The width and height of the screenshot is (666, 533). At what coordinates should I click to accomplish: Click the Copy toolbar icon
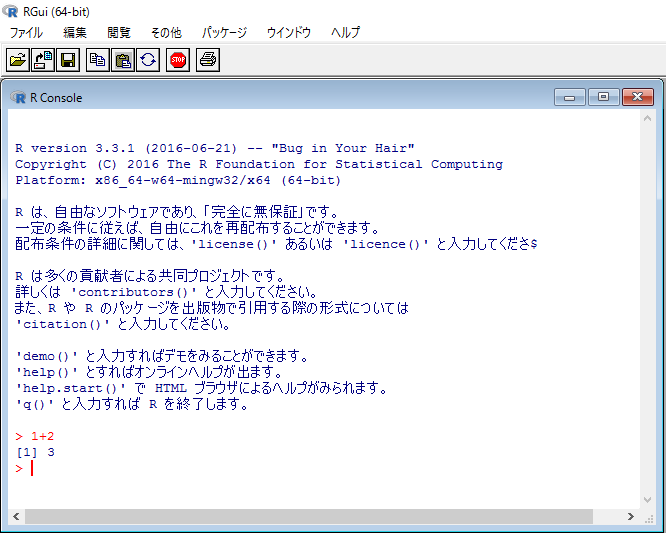click(98, 60)
